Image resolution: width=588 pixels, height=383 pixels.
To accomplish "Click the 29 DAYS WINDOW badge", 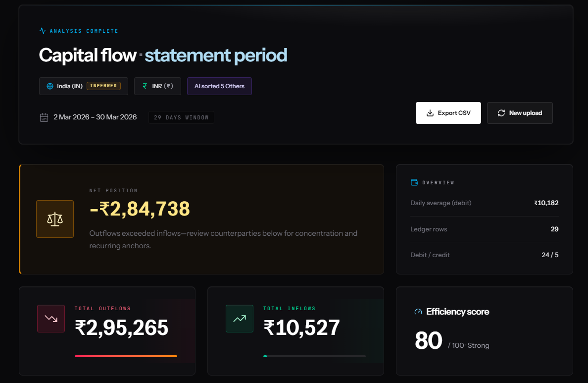I will 181,117.
